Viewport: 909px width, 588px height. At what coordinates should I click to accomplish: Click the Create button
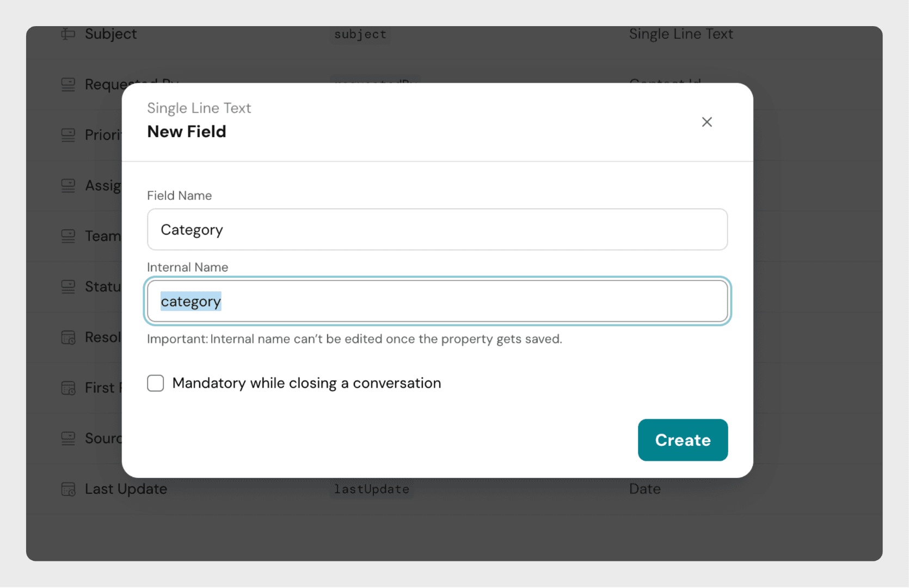click(683, 440)
